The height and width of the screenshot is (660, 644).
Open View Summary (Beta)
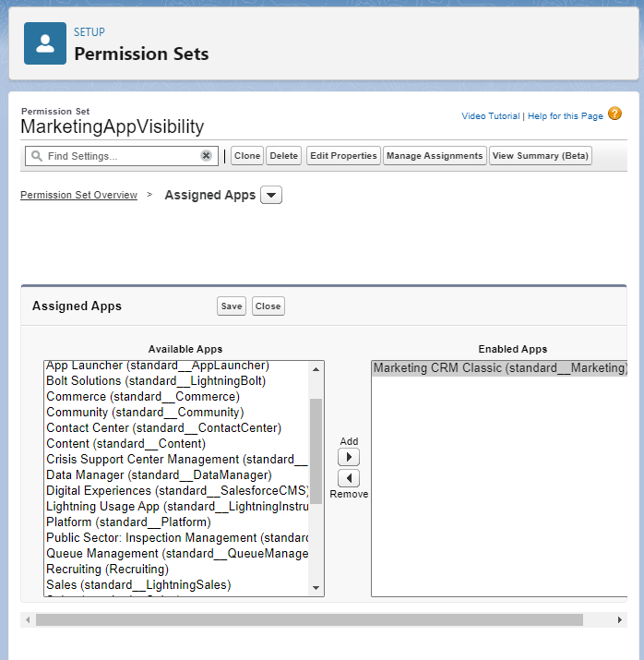coord(541,156)
